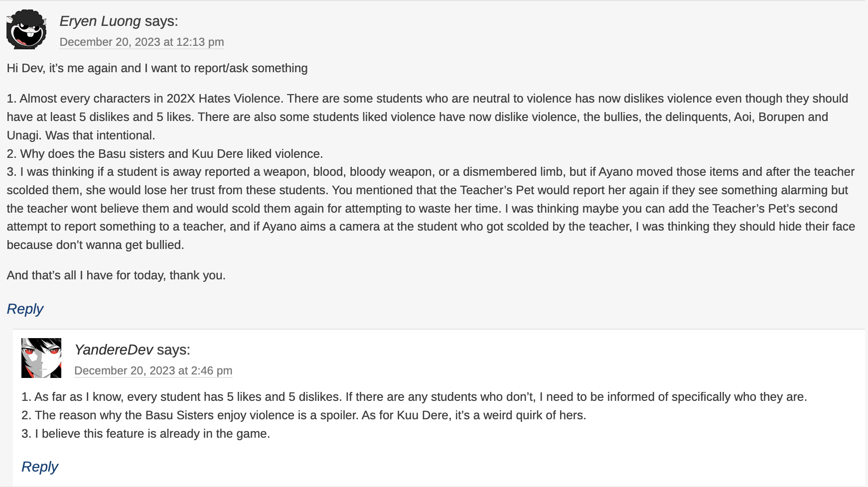Image resolution: width=868 pixels, height=487 pixels.
Task: Open the 2:46 pm comment timestamp permalink
Action: (153, 371)
